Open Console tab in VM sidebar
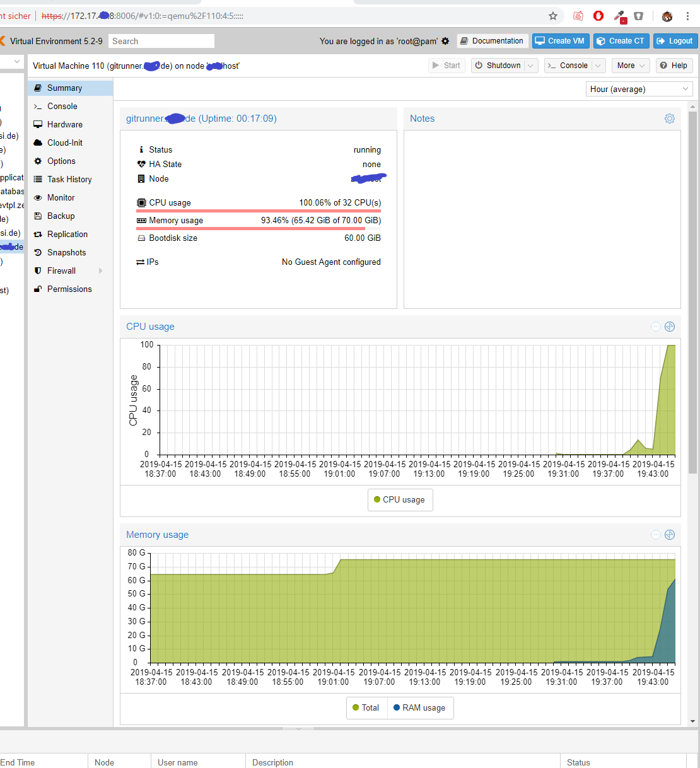 pos(70,106)
